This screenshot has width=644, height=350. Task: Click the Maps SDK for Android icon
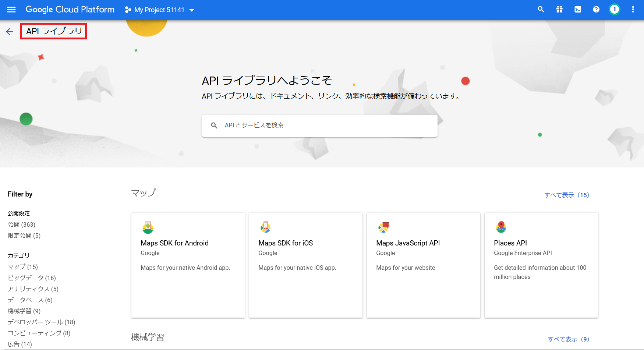(x=148, y=227)
